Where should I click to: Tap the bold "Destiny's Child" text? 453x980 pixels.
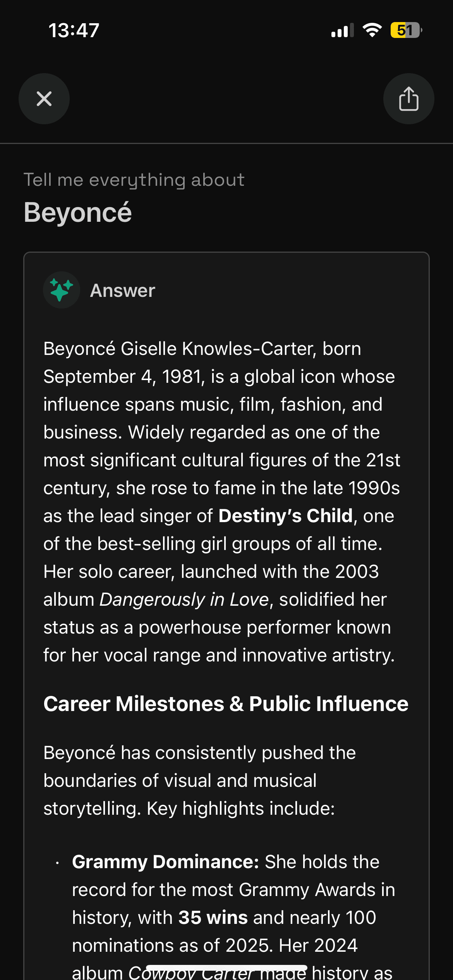(285, 516)
